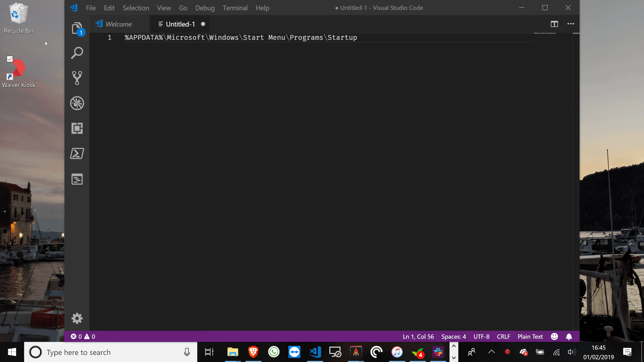The width and height of the screenshot is (644, 362).
Task: Click the search box microphone icon
Action: [187, 352]
